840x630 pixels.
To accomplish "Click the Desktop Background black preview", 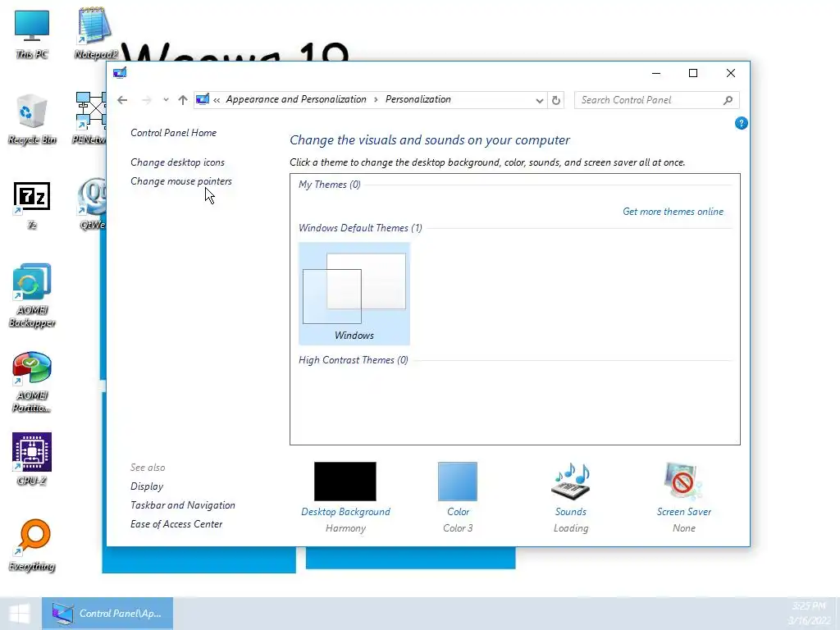I will tap(345, 481).
